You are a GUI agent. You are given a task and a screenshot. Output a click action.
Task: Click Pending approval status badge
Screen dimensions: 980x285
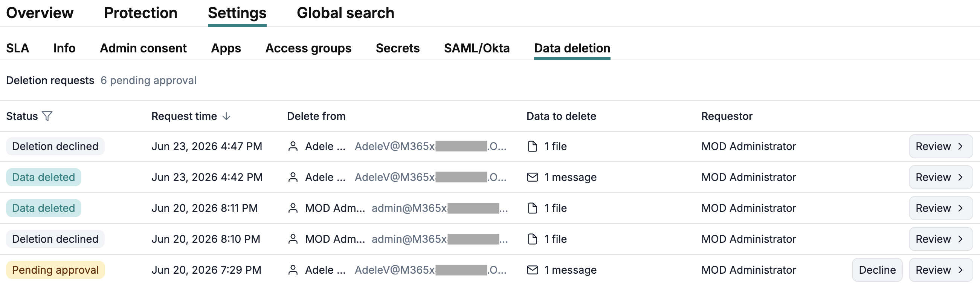[55, 270]
